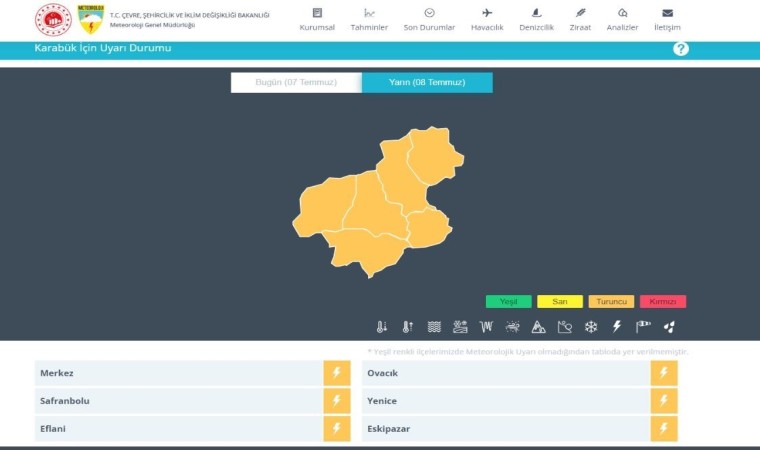
Task: Click the lightning button beside Eskipazar
Action: point(663,429)
